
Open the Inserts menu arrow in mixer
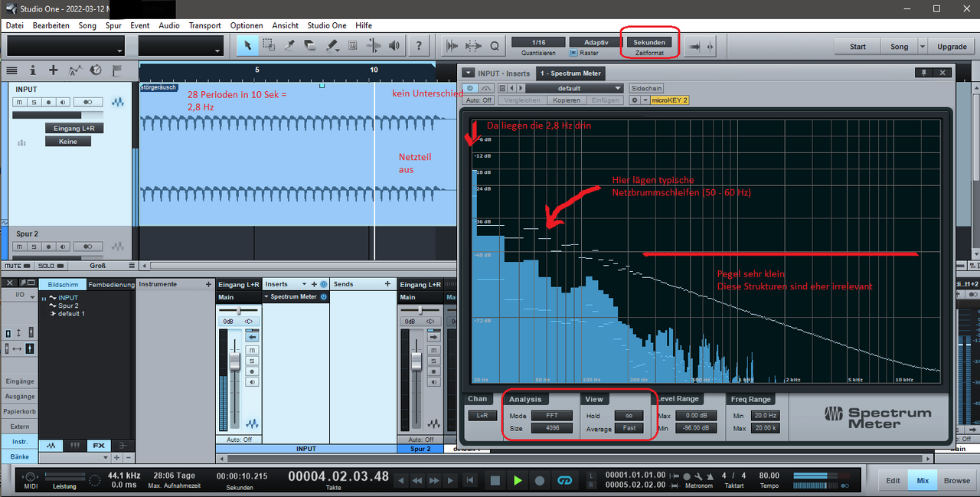pos(304,284)
